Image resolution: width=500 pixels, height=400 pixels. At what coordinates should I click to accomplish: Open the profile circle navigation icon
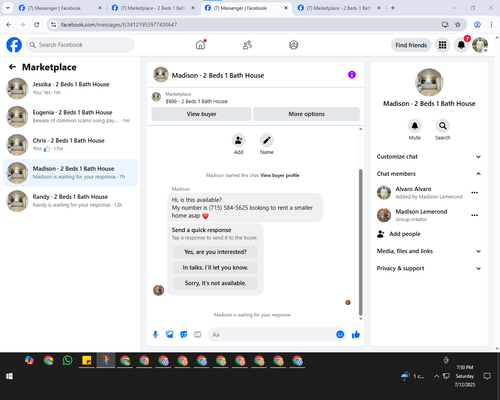point(294,45)
